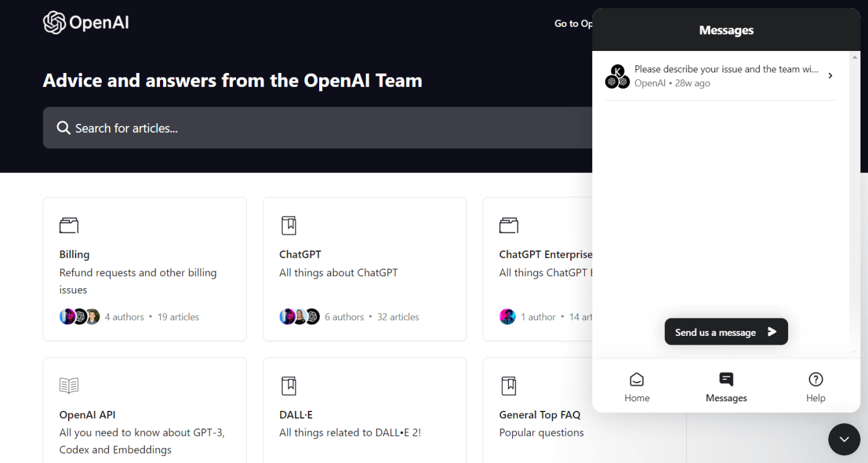Click the Billing folder icon
Image resolution: width=868 pixels, height=463 pixels.
click(69, 225)
